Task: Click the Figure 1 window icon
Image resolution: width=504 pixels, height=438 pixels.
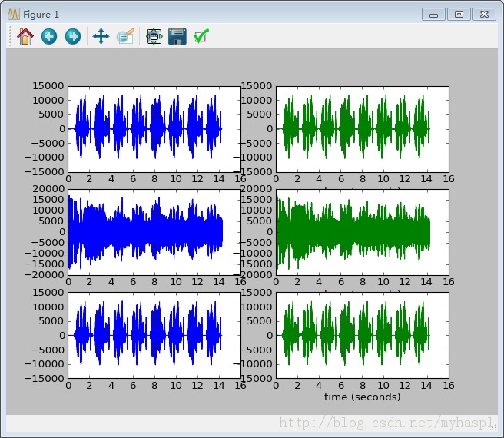Action: click(x=14, y=14)
